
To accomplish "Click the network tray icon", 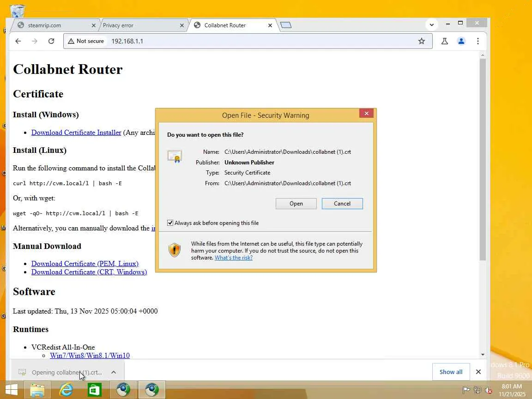I will click(478, 390).
